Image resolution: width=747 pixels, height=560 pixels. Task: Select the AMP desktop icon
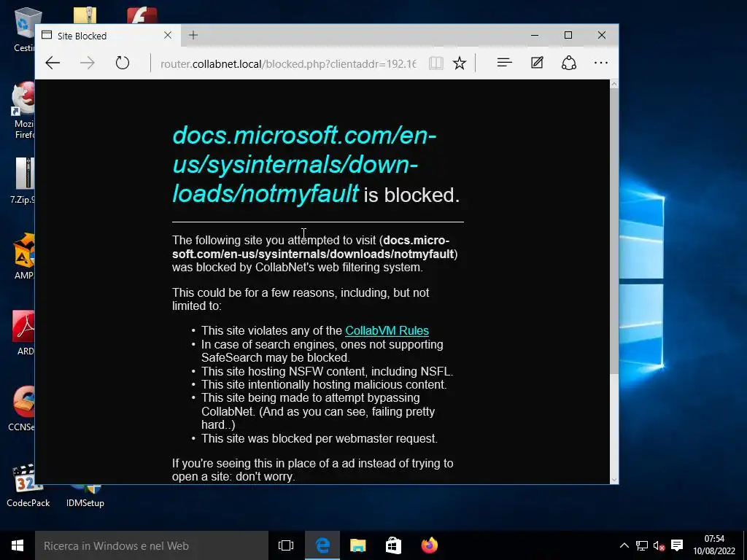coord(24,256)
